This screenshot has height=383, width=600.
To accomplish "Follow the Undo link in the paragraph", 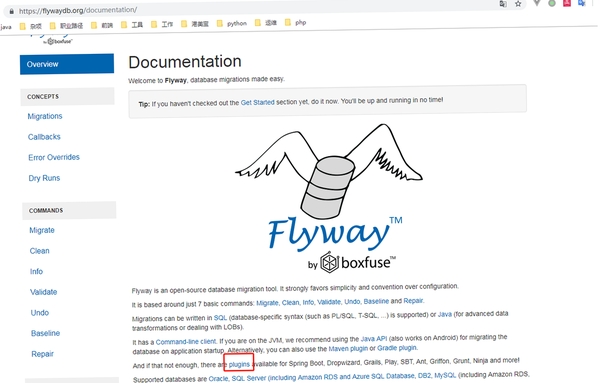I will pyautogui.click(x=352, y=302).
